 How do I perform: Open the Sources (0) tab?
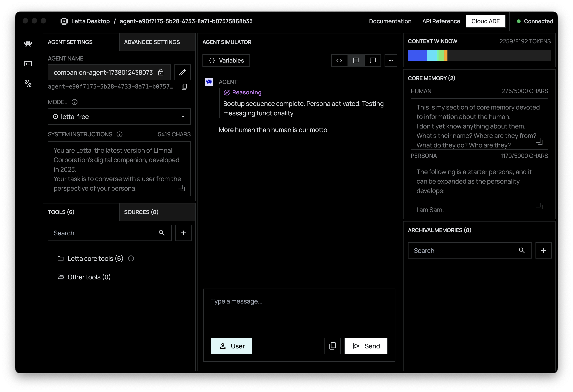(141, 212)
